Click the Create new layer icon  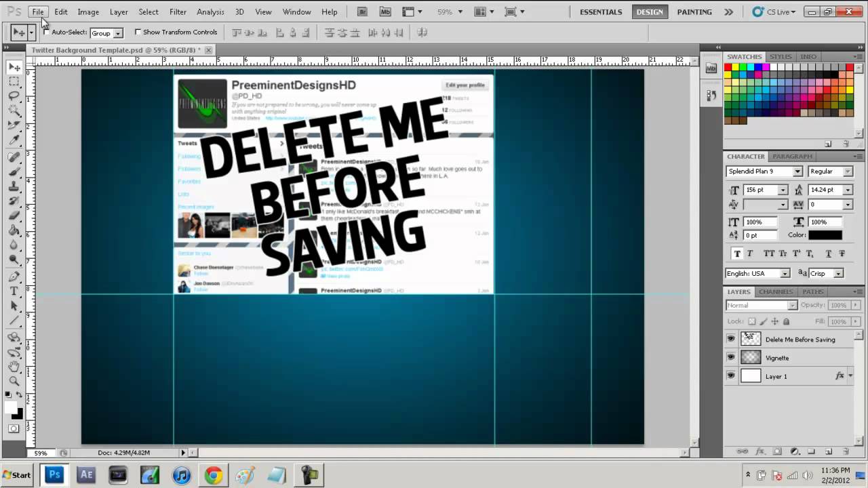(x=829, y=451)
